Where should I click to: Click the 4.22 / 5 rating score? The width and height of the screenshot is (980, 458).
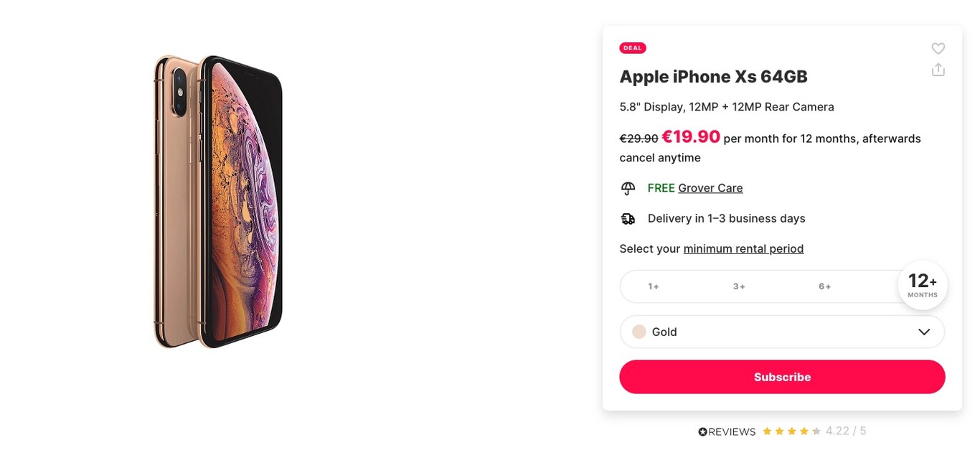click(x=845, y=431)
